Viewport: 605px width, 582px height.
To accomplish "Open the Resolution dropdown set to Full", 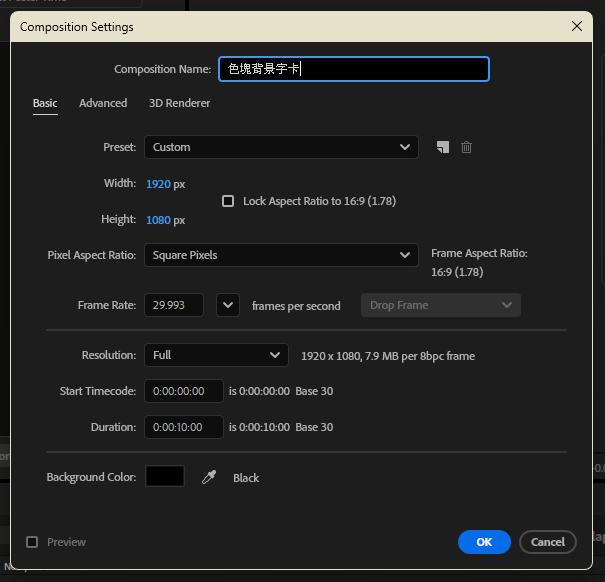I will (x=217, y=355).
